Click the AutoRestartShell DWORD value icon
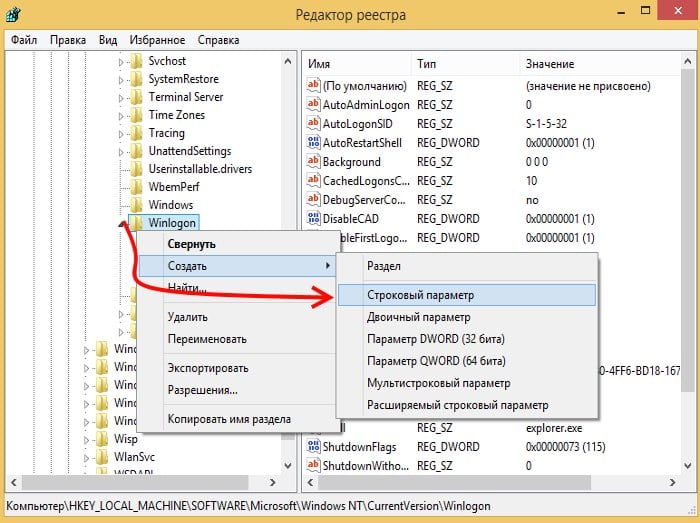Viewport: 700px width, 523px height. 313,143
